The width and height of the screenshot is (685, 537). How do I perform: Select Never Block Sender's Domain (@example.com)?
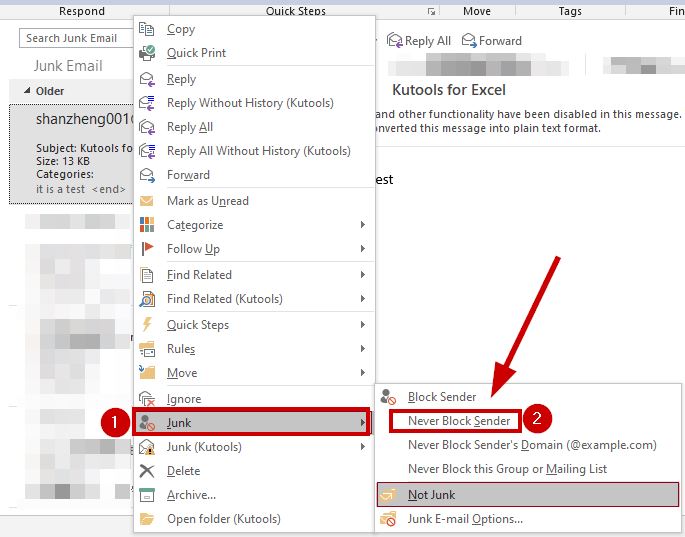[x=528, y=445]
